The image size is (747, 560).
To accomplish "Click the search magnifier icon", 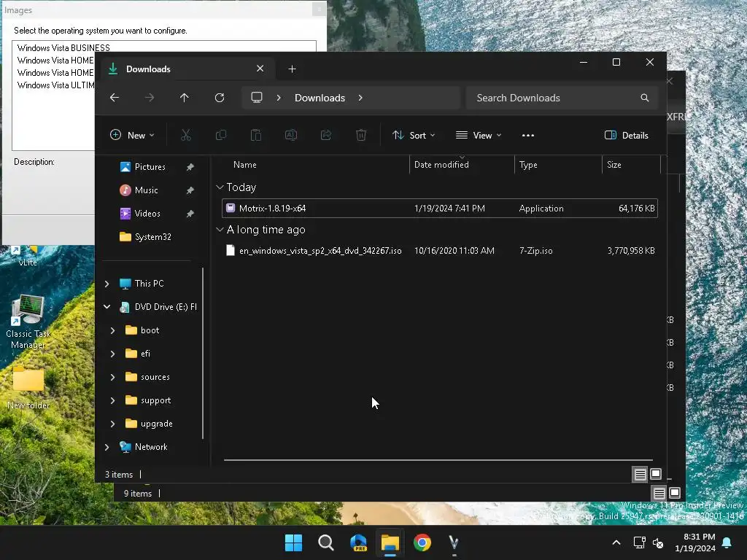I will pos(645,98).
